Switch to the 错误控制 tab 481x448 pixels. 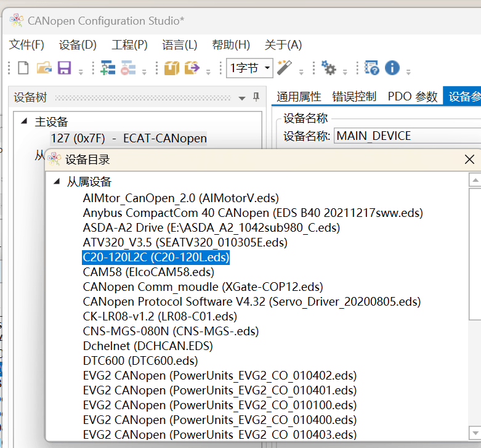pyautogui.click(x=354, y=96)
